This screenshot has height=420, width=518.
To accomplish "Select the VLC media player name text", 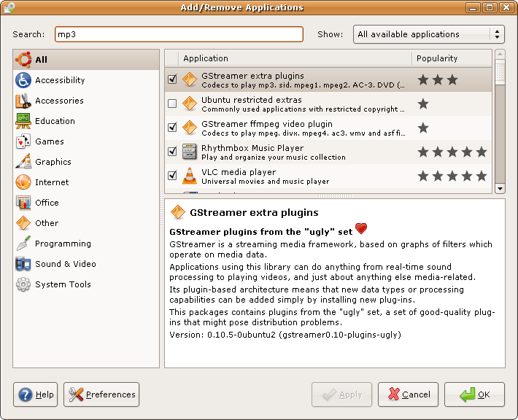I will click(239, 172).
